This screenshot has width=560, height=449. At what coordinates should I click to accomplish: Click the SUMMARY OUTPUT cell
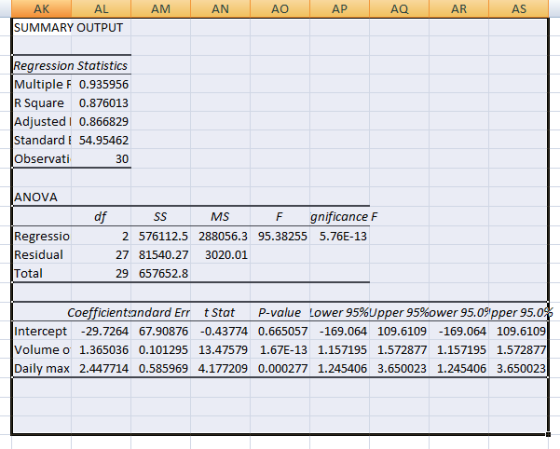[41, 28]
